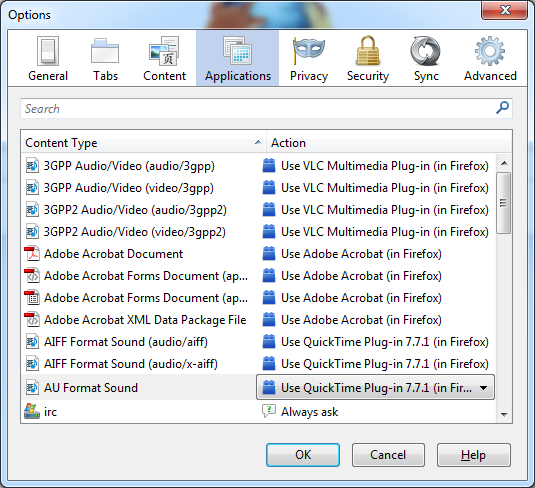Screen dimensions: 535x488
Task: Select 3GPP2 Audio/Video (audio/3gpp2) file icon
Action: pyautogui.click(x=32, y=210)
